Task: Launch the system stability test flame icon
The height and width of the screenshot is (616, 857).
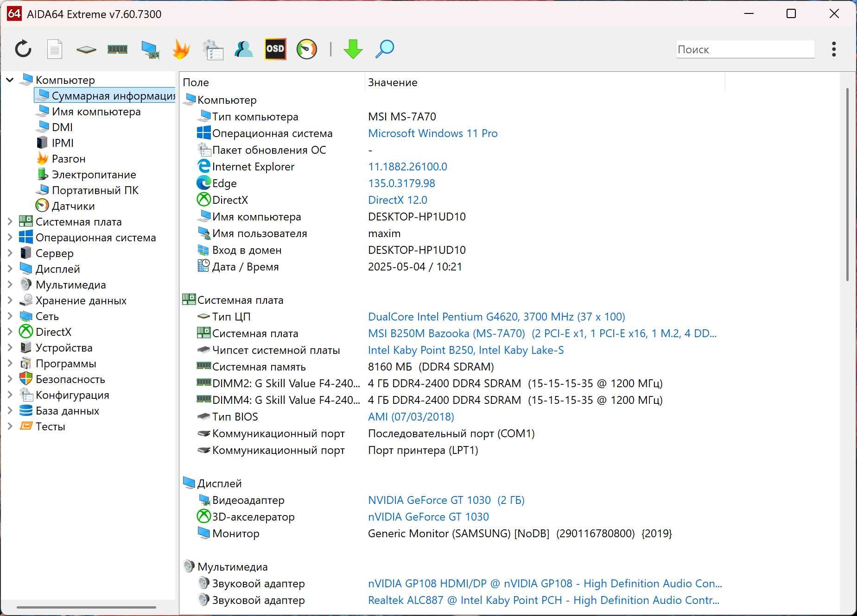Action: click(x=181, y=49)
